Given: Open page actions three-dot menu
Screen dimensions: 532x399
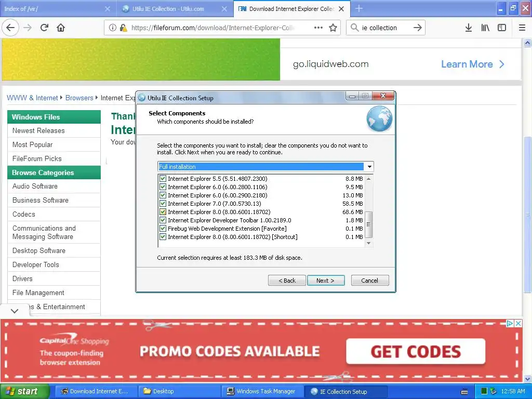Looking at the screenshot, I should tap(318, 28).
